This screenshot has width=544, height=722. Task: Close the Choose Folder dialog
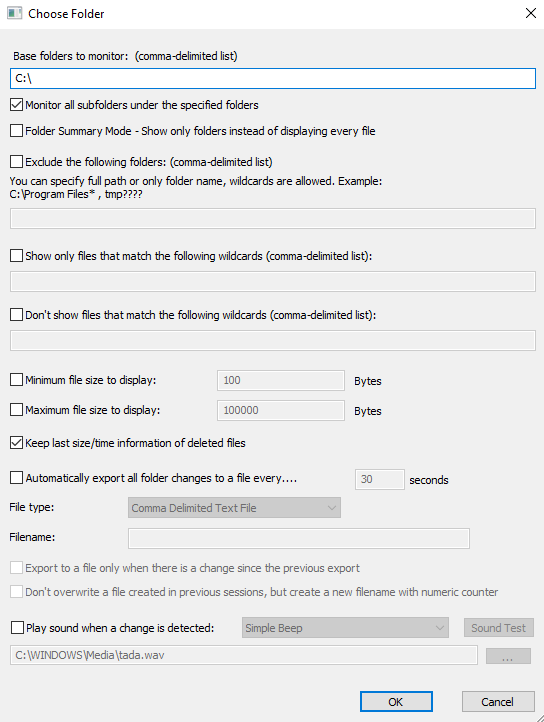[531, 13]
